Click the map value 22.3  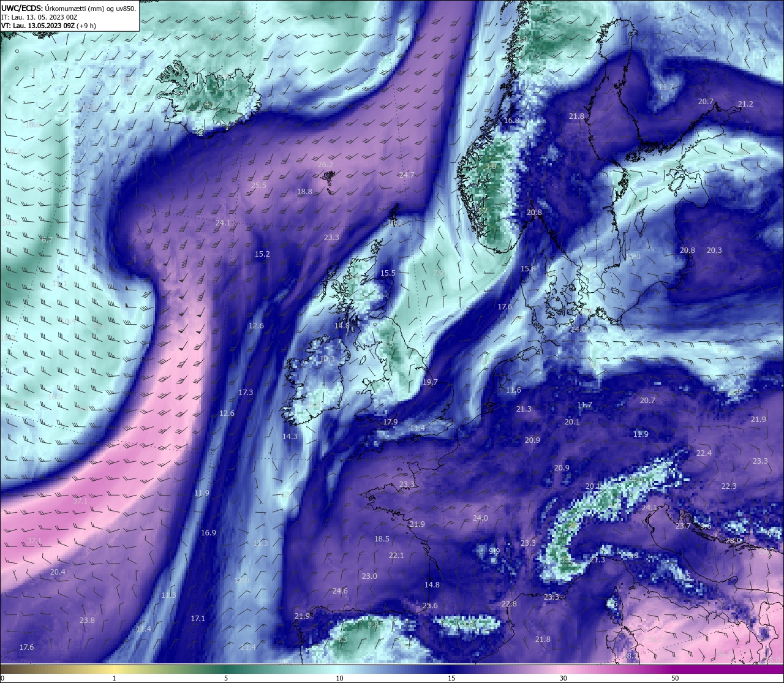coord(729,486)
